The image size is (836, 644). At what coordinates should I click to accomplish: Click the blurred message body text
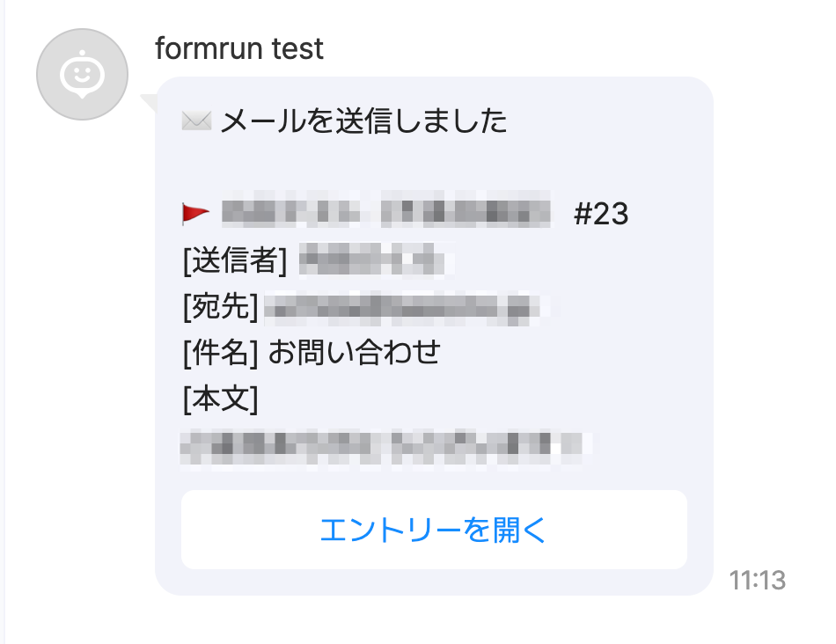coord(383,446)
